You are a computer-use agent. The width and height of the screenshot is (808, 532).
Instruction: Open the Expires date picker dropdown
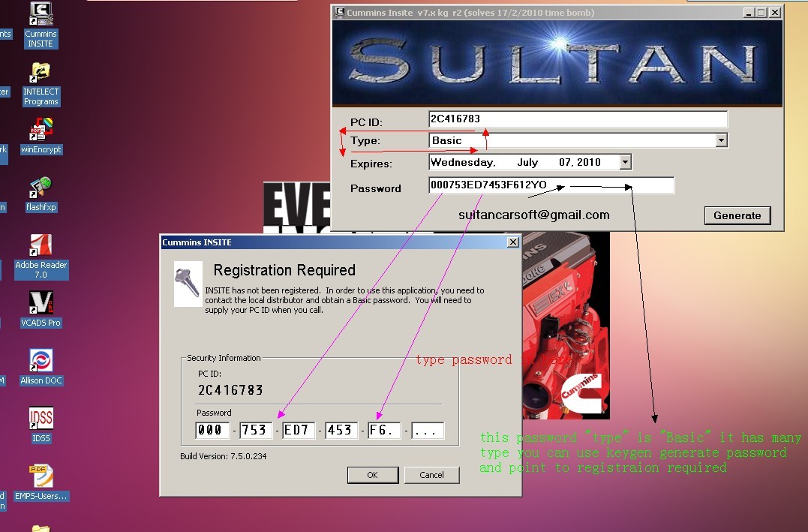pyautogui.click(x=625, y=162)
